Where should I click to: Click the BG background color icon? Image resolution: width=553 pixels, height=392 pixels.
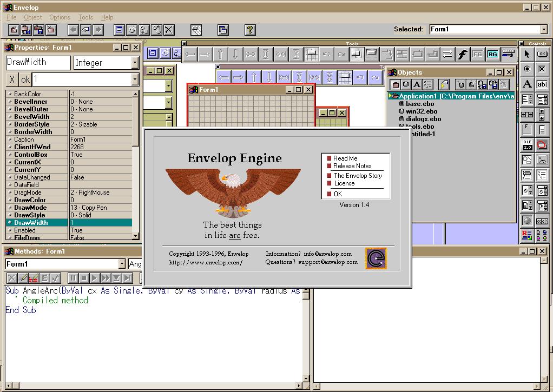492,54
